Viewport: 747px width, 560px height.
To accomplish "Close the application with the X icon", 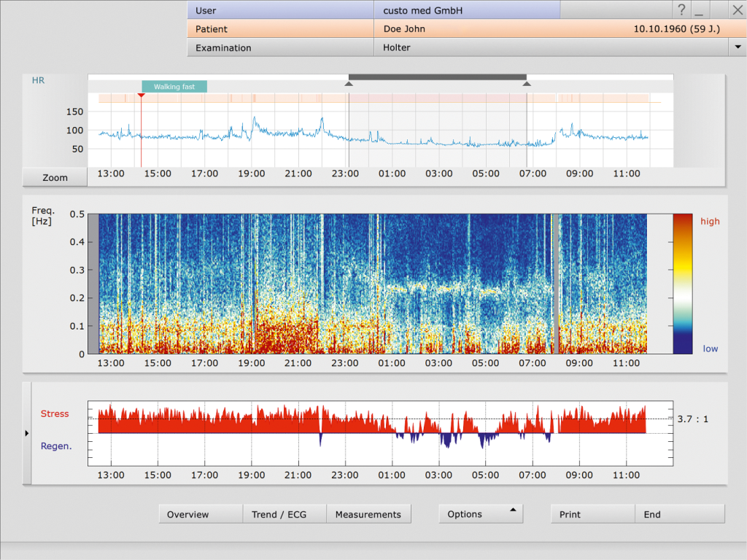I will [736, 9].
